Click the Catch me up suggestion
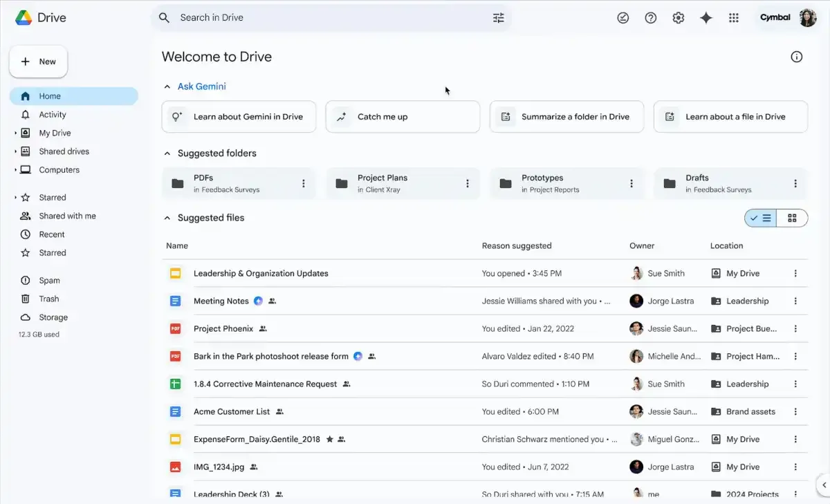 point(403,117)
